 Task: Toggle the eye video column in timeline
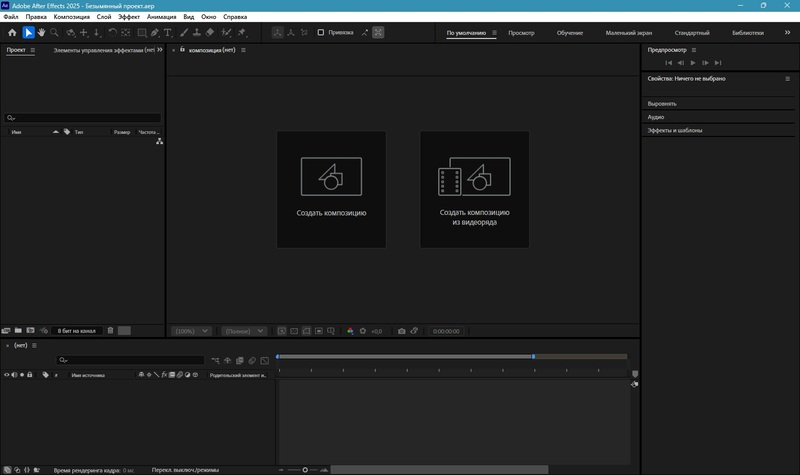7,375
